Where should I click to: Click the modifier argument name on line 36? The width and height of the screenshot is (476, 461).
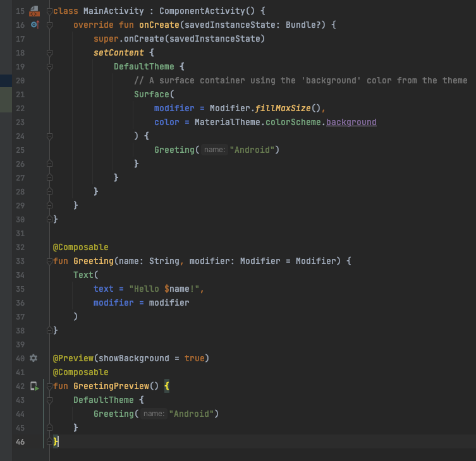pos(114,302)
